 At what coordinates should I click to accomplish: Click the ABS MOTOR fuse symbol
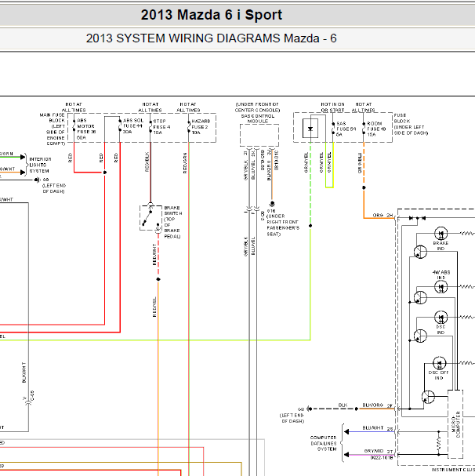coord(74,125)
